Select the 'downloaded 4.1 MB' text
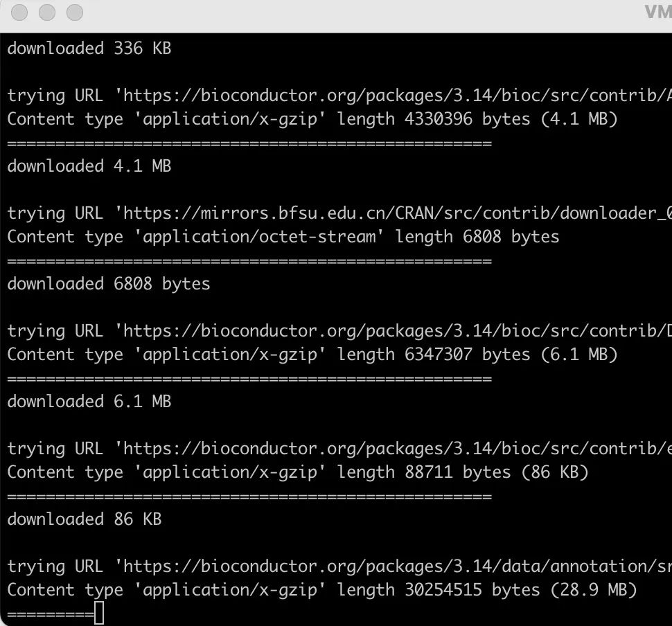672x626 pixels. pos(89,166)
